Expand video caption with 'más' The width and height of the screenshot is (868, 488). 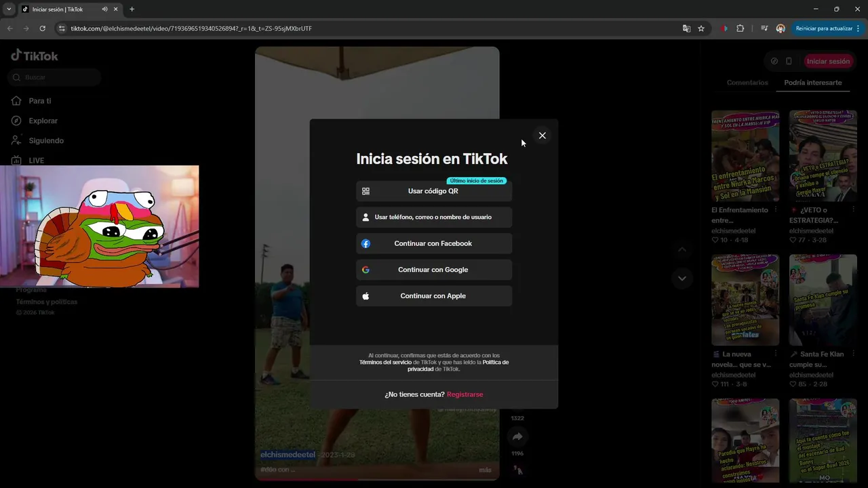[485, 470]
